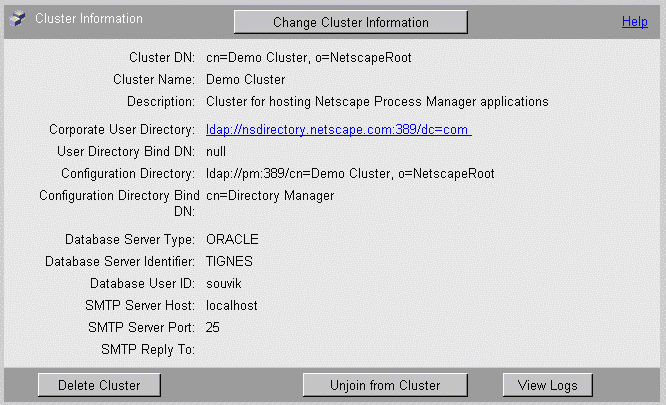Select the description text about Netscape Process Manager

(377, 101)
